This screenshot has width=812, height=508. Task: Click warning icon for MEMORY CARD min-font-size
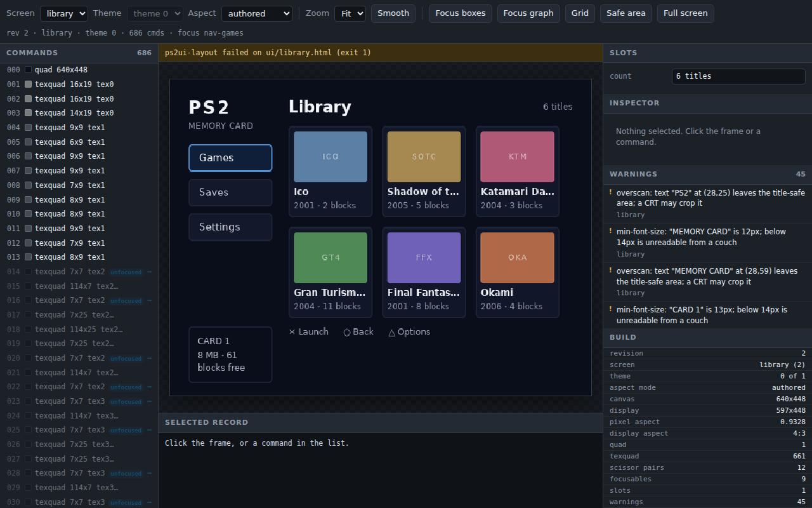(x=610, y=232)
